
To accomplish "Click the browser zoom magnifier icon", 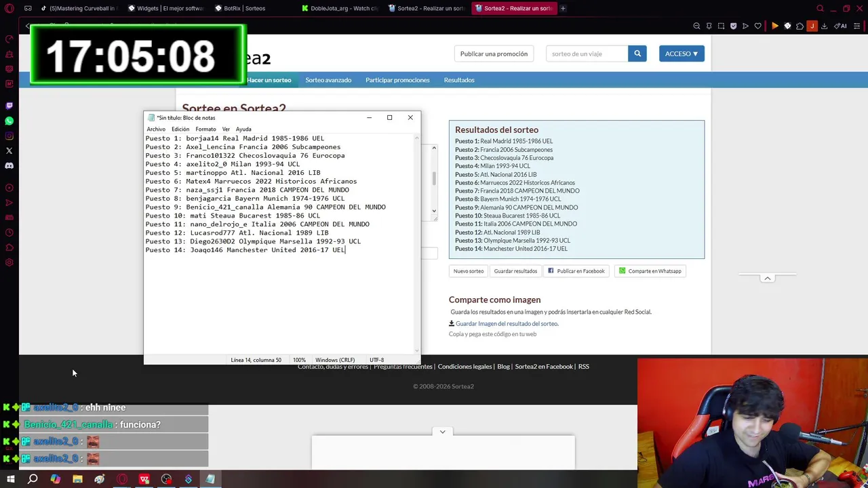I will point(696,26).
